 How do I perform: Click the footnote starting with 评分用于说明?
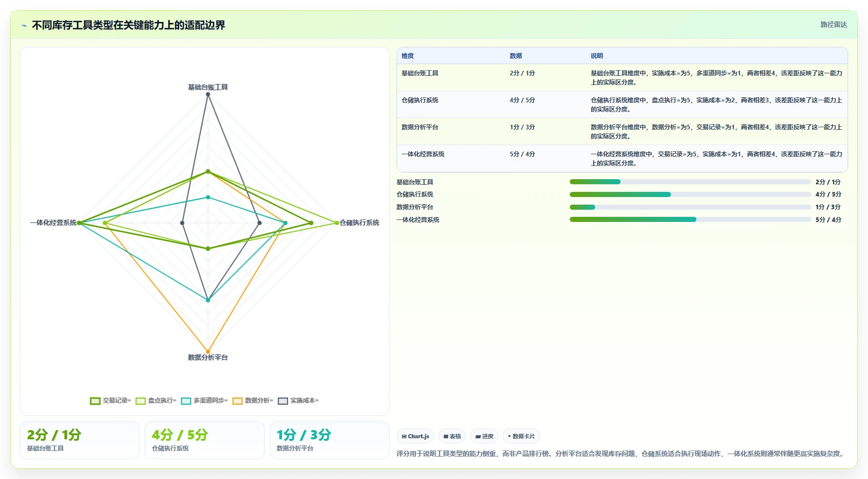point(621,454)
